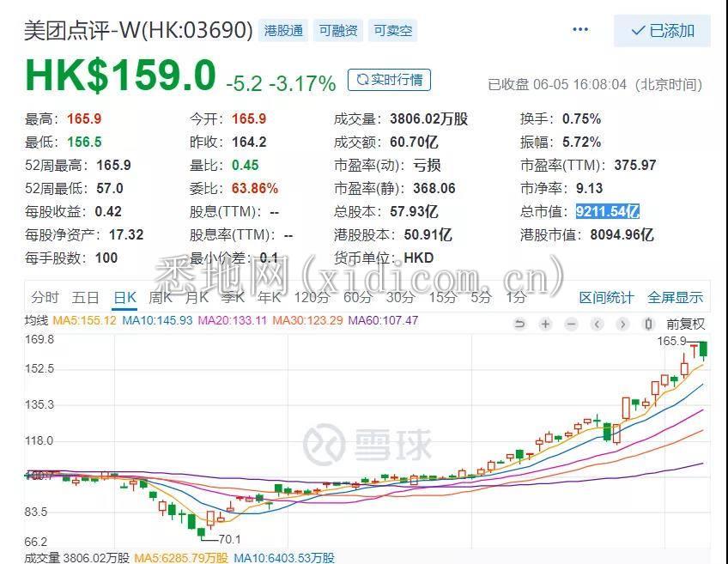
Task: Click the MA60:107.47 moving average label
Action: pyautogui.click(x=383, y=321)
